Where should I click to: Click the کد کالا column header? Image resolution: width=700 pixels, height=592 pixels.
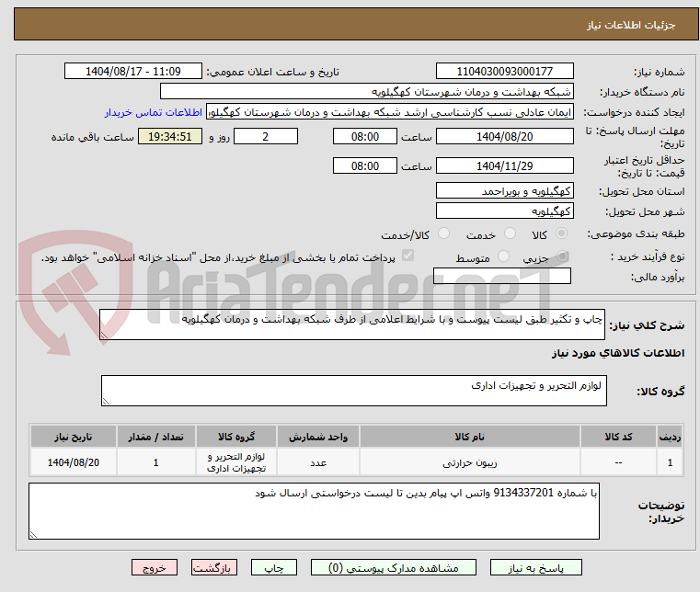click(618, 437)
